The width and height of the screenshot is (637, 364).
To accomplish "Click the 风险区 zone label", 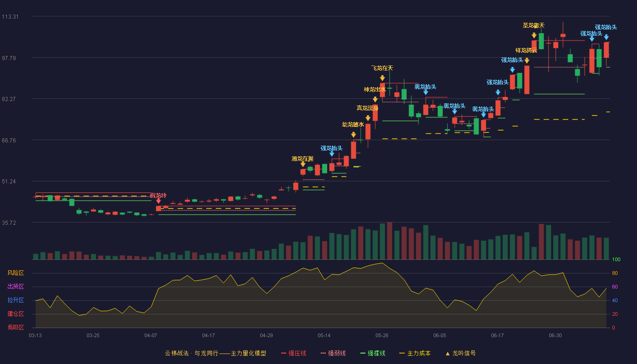I will 16,273.
